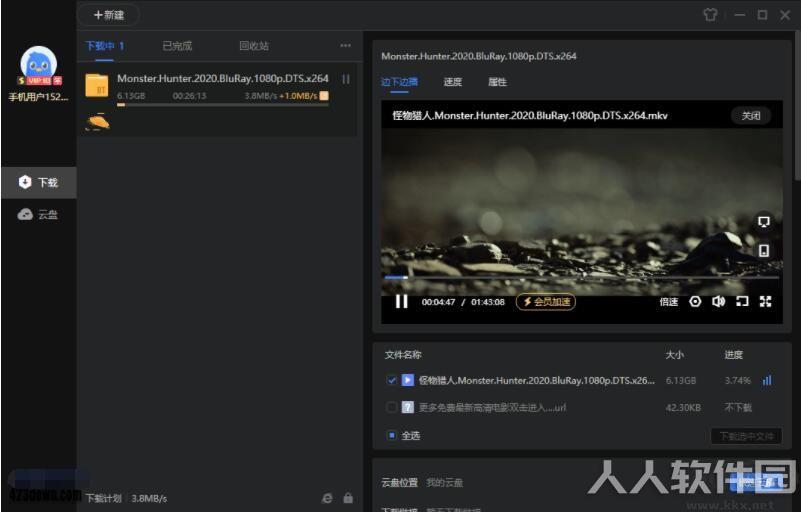Click the 会员加速 member acceleration button
801x512 pixels.
(546, 301)
